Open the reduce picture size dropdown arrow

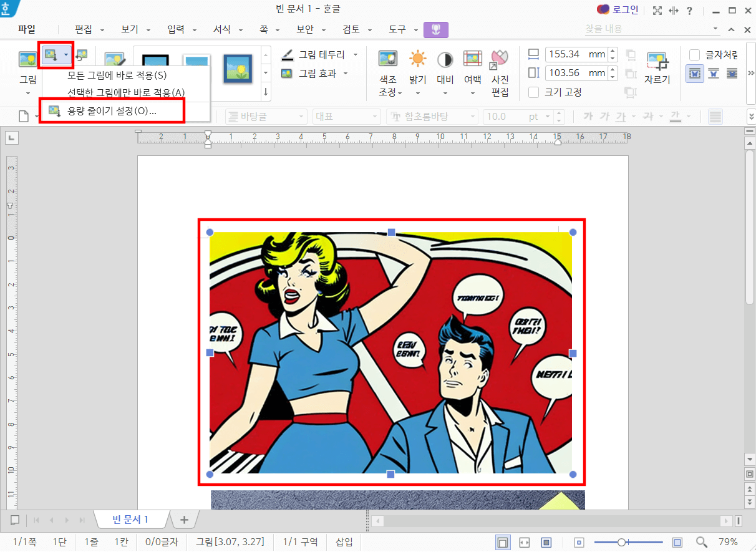coord(66,56)
